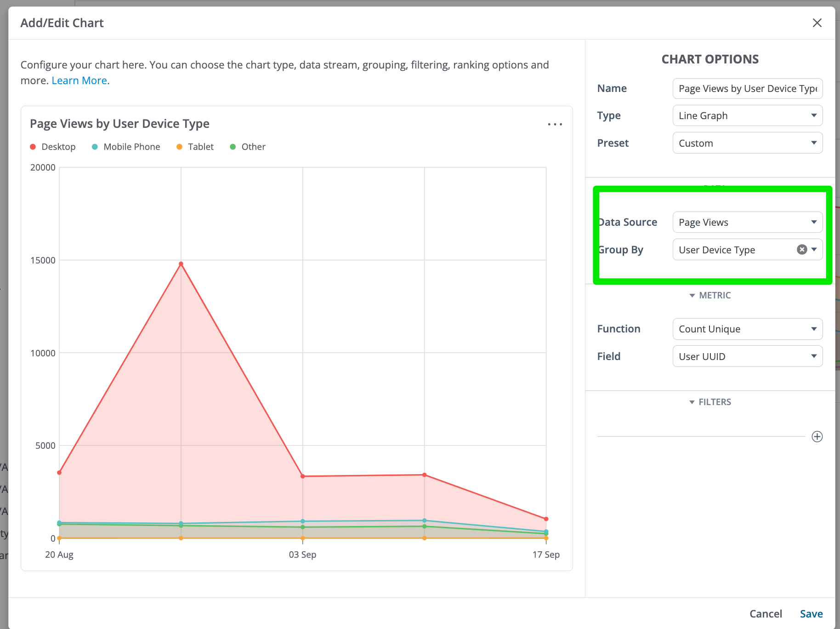The height and width of the screenshot is (629, 840).
Task: Click the Preset field label
Action: coord(613,143)
